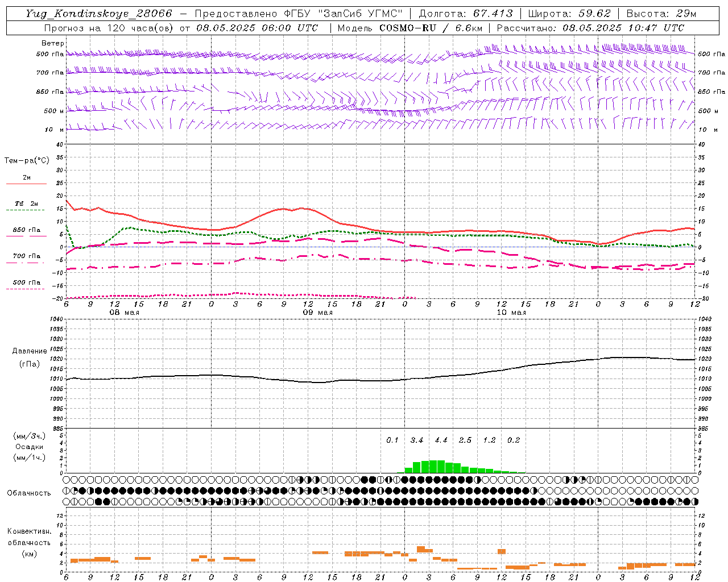
Task: Click the '0.2' precipitation total
Action: pos(514,440)
